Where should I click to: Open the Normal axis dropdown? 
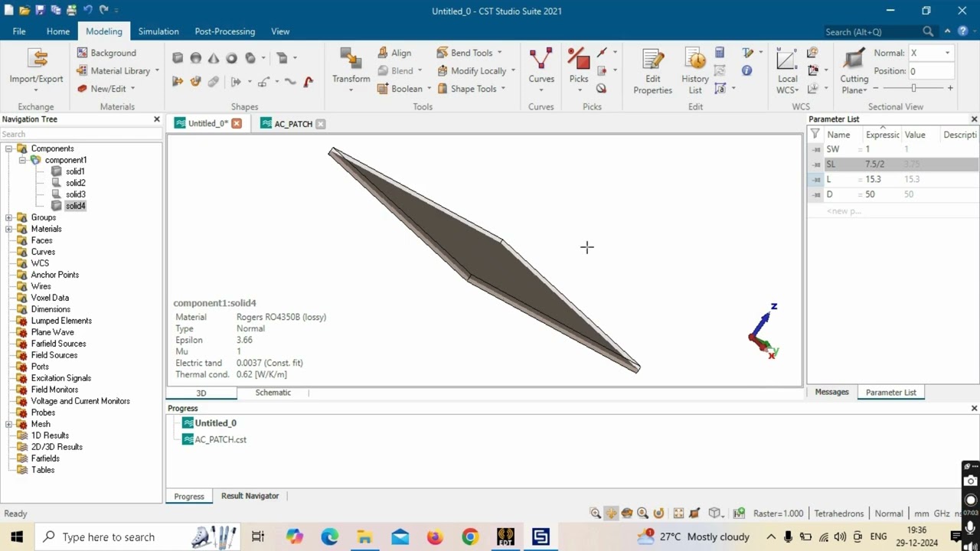tap(947, 53)
